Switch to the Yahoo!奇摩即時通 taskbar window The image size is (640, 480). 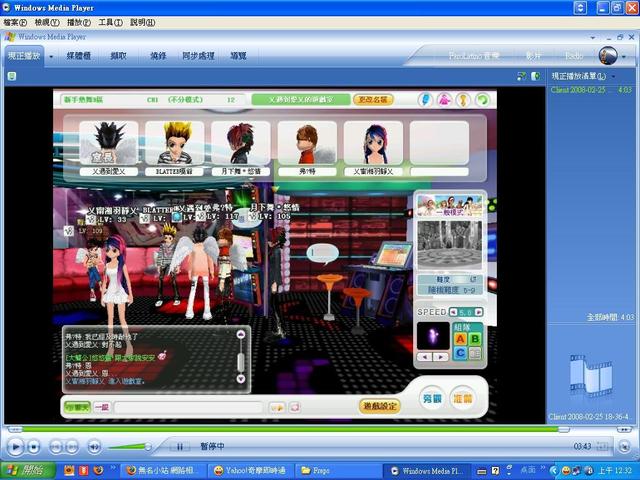point(250,471)
